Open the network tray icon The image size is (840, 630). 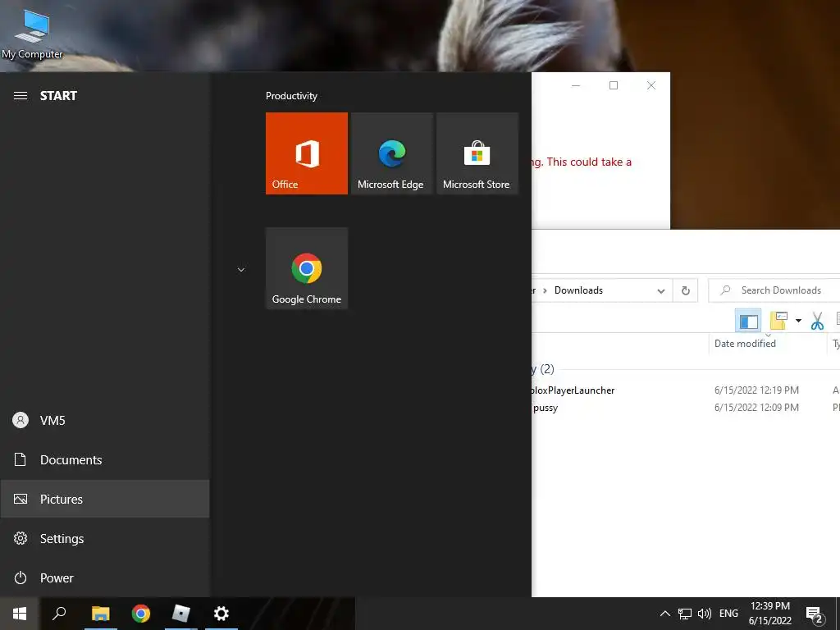[685, 614]
